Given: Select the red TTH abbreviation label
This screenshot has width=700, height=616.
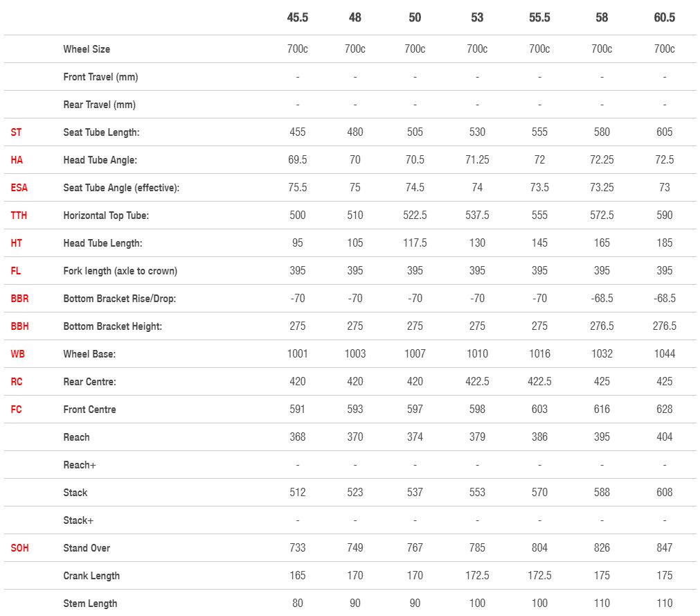Looking at the screenshot, I should (19, 215).
